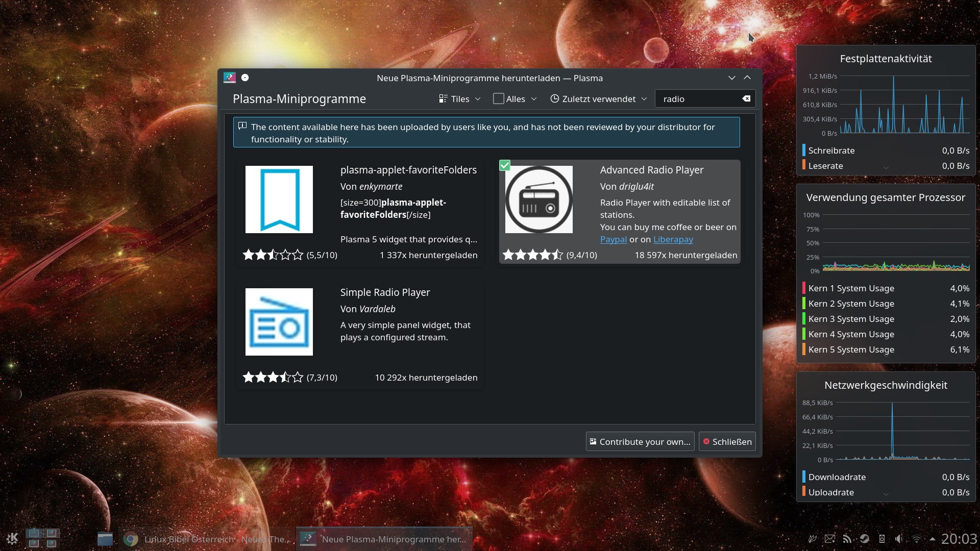The width and height of the screenshot is (980, 551).
Task: Click author name Vardaleb
Action: point(377,309)
